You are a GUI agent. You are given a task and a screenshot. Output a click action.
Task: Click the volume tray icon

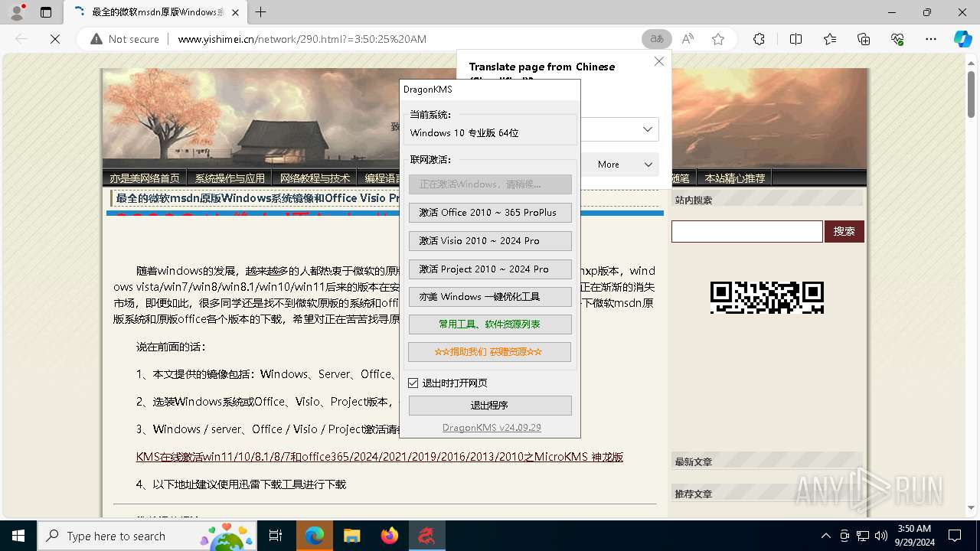click(x=880, y=536)
